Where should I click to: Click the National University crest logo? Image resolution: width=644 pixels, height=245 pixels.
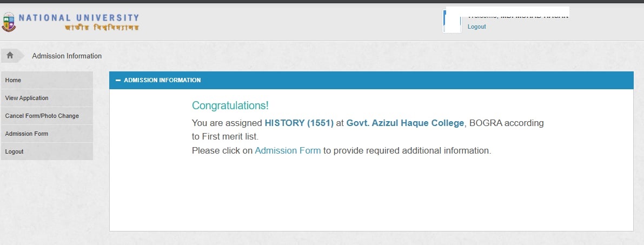pyautogui.click(x=9, y=22)
